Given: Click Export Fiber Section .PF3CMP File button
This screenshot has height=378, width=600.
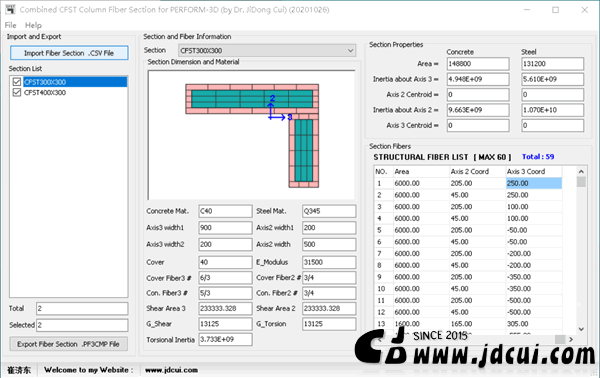Looking at the screenshot, I should coord(68,344).
